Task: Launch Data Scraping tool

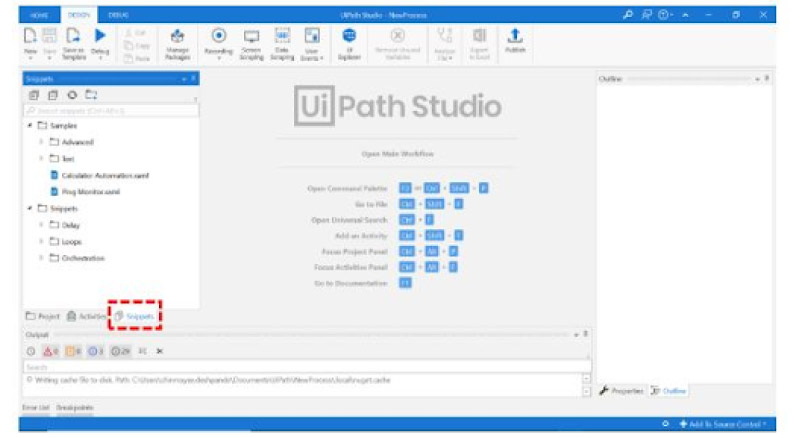Action: (282, 43)
